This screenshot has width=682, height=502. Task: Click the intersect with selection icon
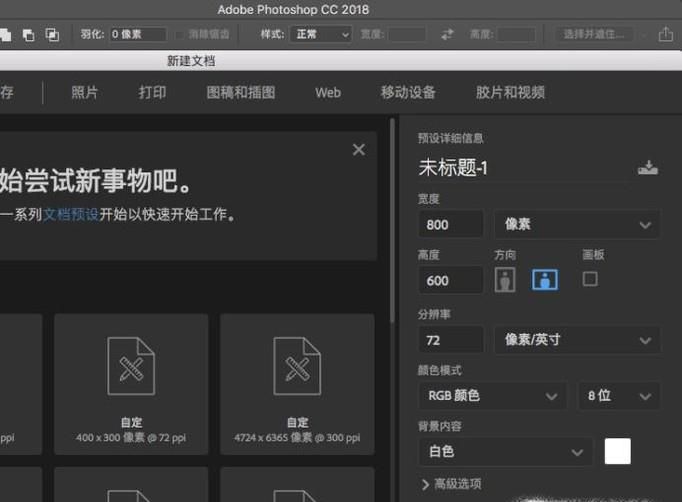point(52,35)
